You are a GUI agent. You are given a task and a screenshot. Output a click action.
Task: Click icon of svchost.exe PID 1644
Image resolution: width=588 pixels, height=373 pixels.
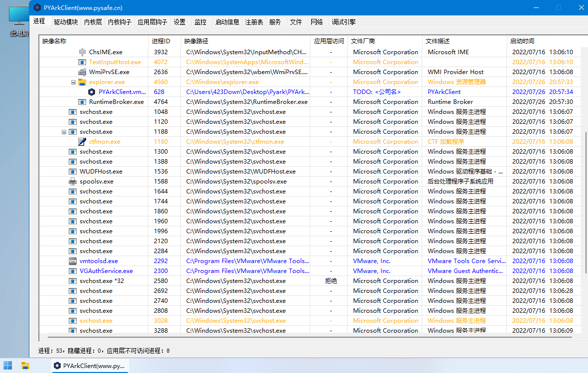pyautogui.click(x=73, y=191)
